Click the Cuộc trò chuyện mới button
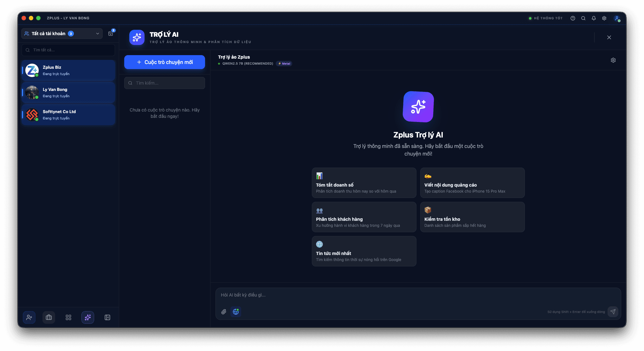 pos(164,62)
